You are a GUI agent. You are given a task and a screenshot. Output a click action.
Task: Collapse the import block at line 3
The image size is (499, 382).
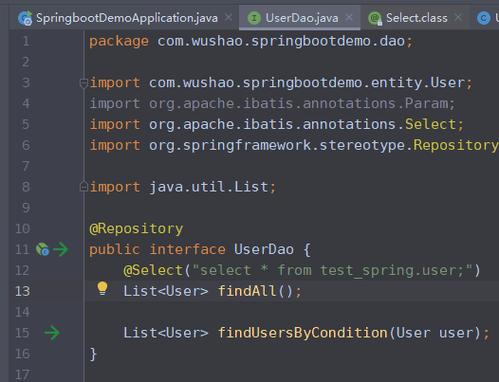[84, 83]
